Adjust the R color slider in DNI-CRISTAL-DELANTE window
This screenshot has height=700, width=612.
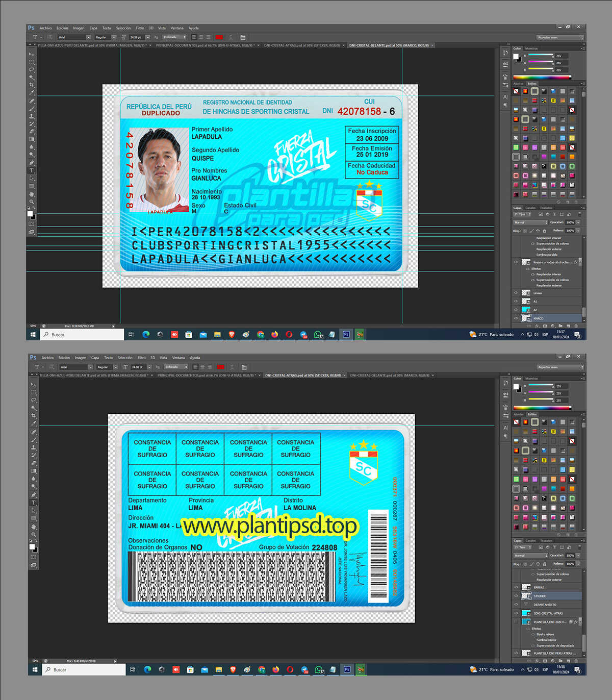[x=541, y=55]
